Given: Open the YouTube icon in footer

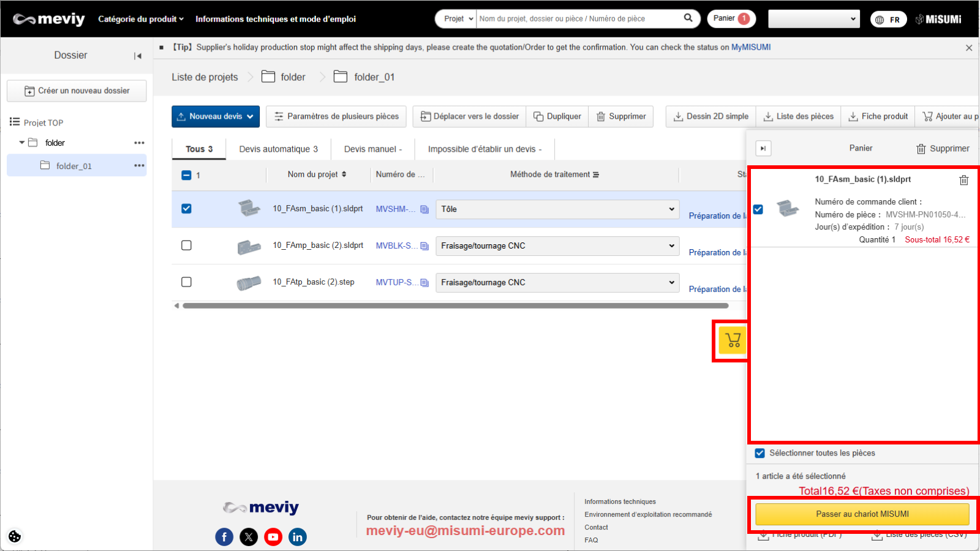Looking at the screenshot, I should pyautogui.click(x=273, y=537).
